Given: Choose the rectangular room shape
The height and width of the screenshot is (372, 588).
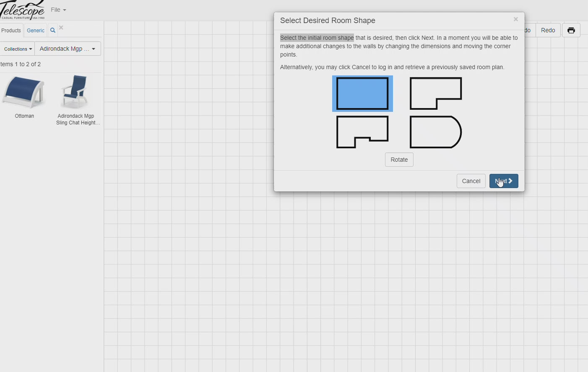Looking at the screenshot, I should point(362,93).
